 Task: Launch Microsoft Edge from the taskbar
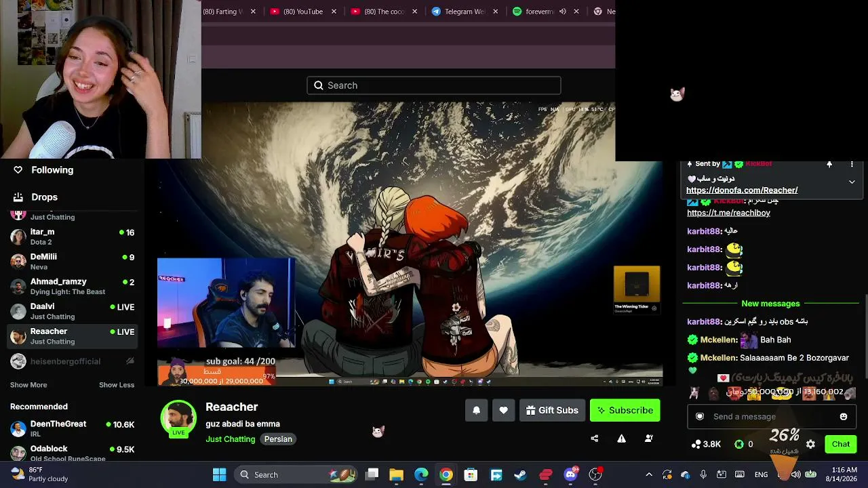coord(421,474)
